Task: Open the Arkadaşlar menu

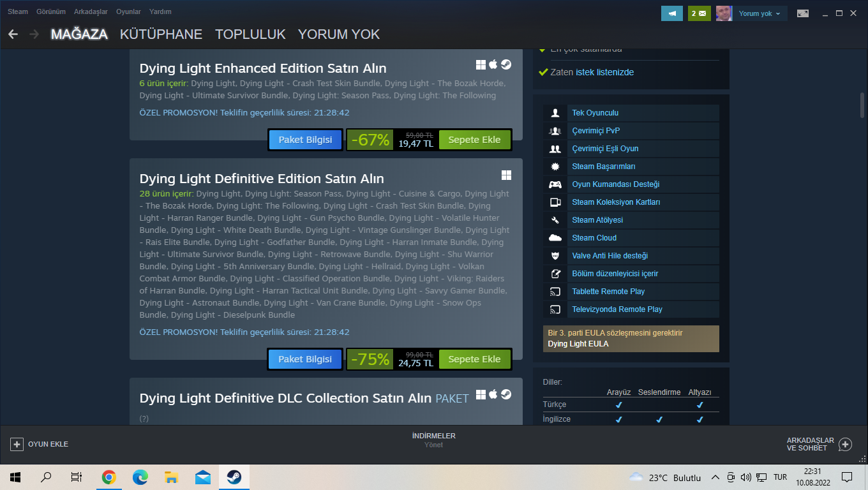Action: [x=91, y=11]
